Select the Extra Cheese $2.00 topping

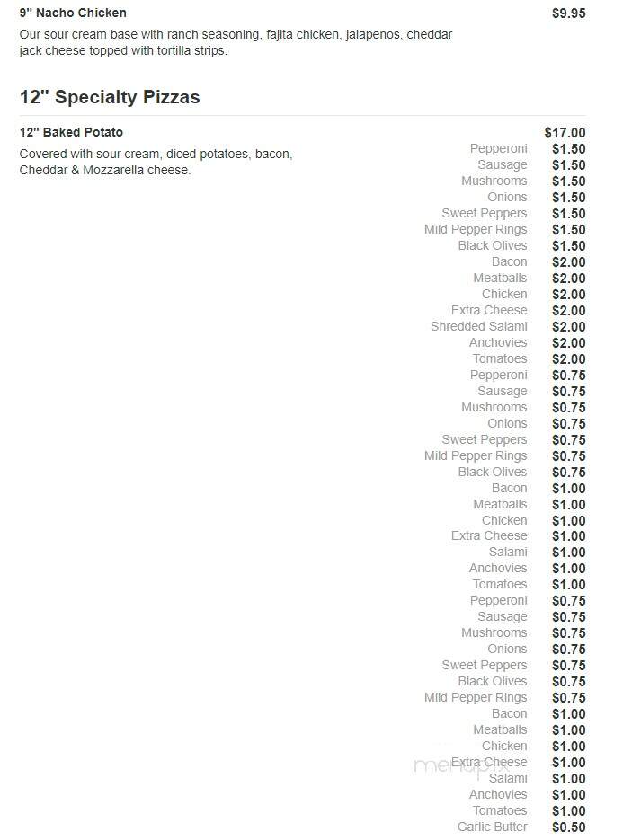tap(489, 310)
